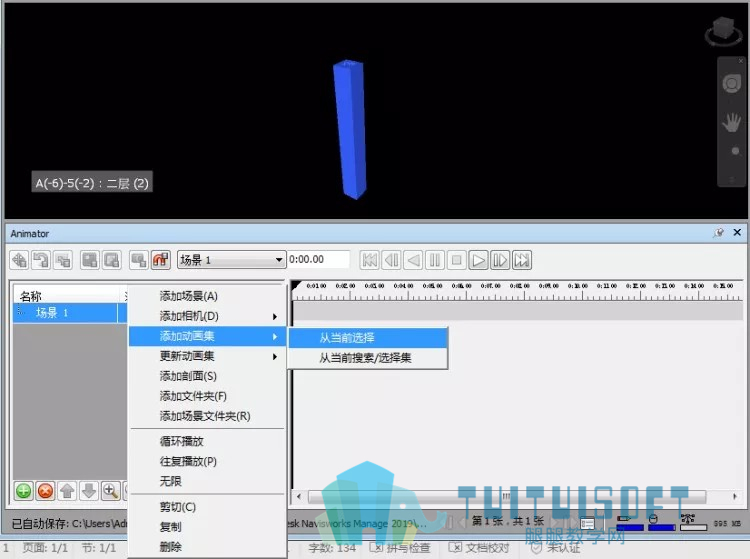The image size is (750, 559).
Task: Select the Pan hand tool in navigation bar
Action: click(731, 122)
